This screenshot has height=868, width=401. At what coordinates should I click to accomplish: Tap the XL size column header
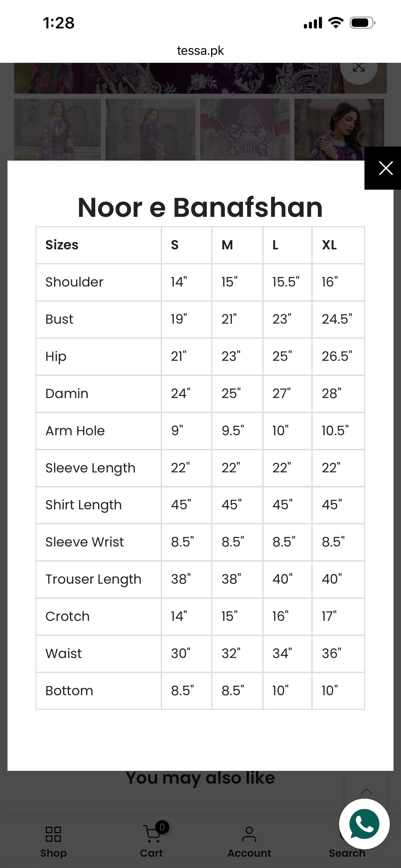coord(329,245)
